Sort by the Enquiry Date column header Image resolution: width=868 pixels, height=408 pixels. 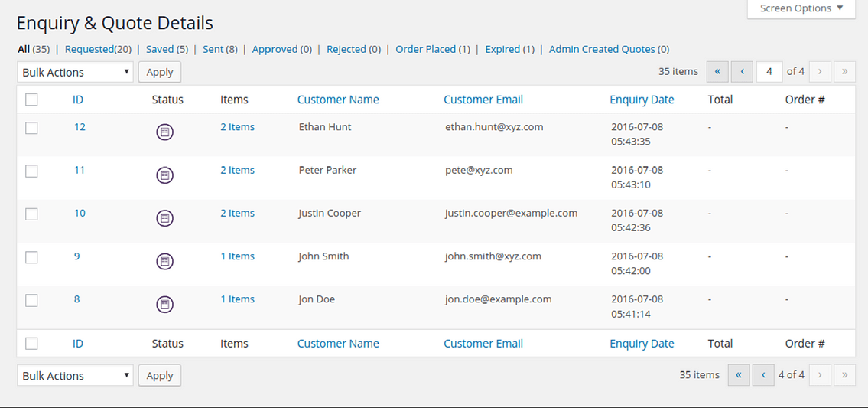pyautogui.click(x=642, y=100)
